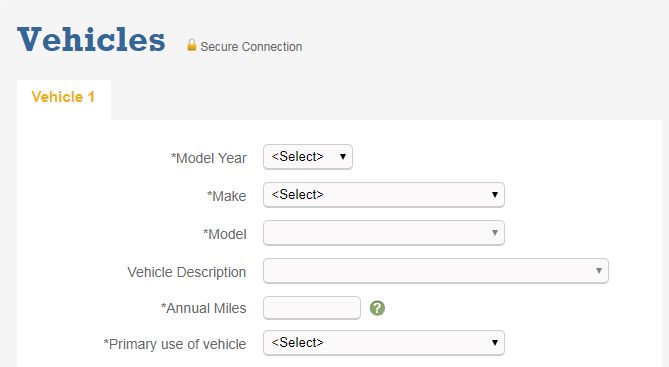
Task: Click the gray arrow on Vehicle Description select
Action: [x=599, y=271]
